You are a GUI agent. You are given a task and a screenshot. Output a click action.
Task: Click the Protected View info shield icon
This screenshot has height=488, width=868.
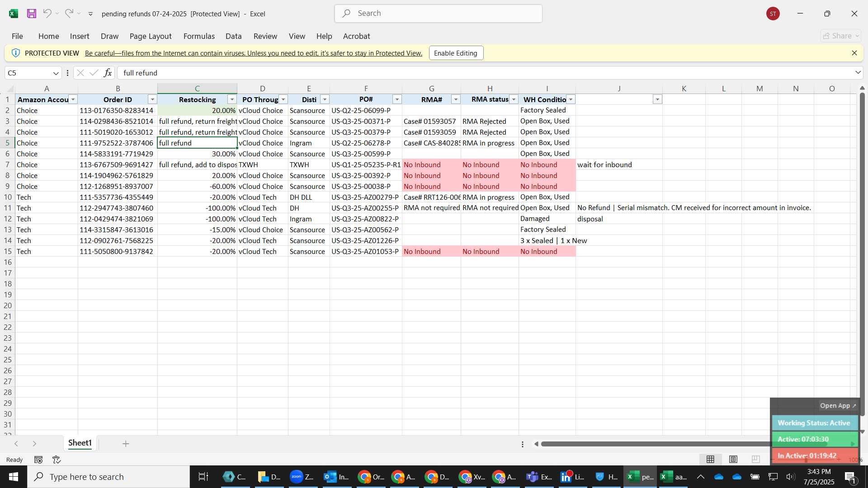tap(15, 53)
